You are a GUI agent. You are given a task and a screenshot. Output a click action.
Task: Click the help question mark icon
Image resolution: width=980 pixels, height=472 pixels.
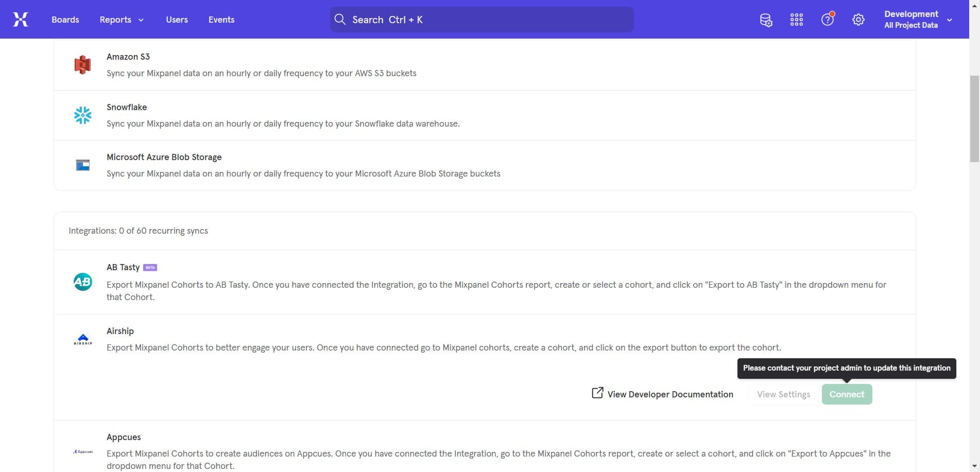[827, 20]
